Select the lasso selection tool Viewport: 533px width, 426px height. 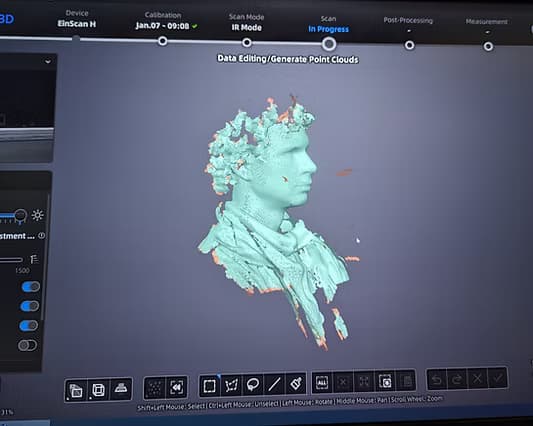[x=253, y=385]
